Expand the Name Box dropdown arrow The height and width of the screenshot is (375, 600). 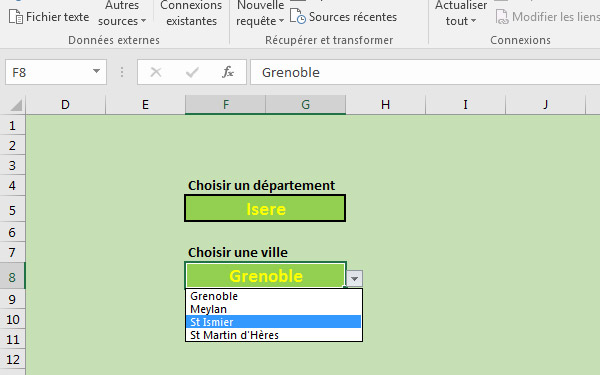pos(96,72)
